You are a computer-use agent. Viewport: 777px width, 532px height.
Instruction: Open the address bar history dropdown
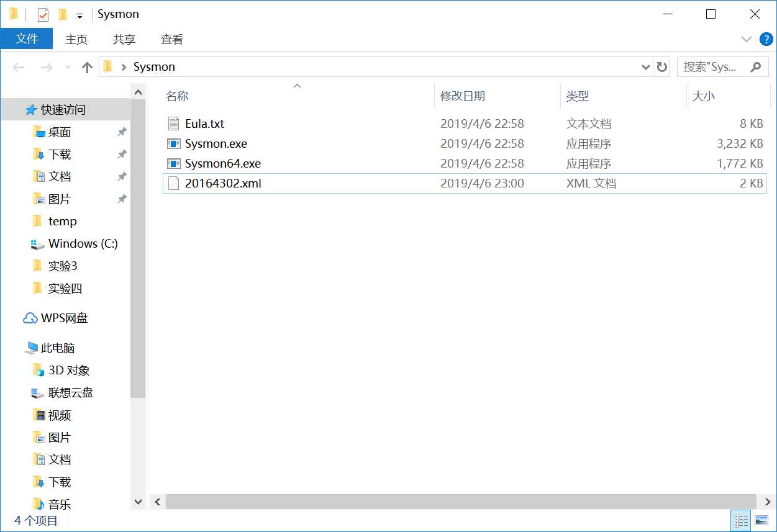(645, 67)
